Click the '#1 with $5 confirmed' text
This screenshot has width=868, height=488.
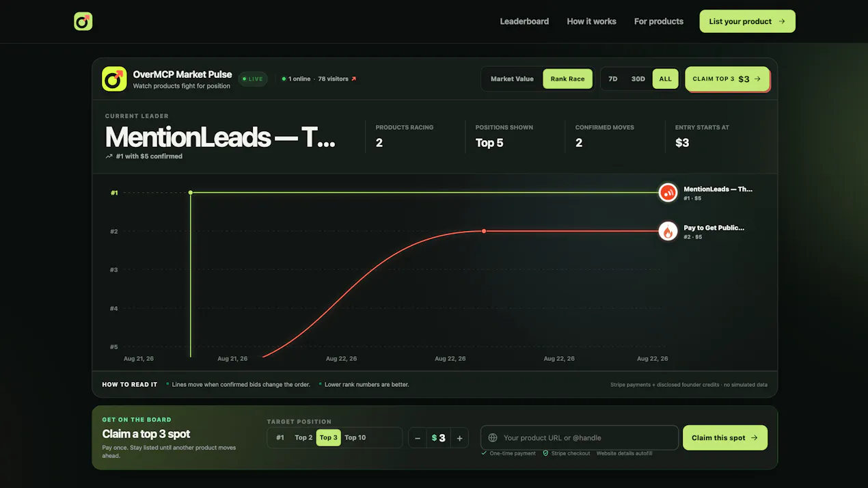[149, 157]
